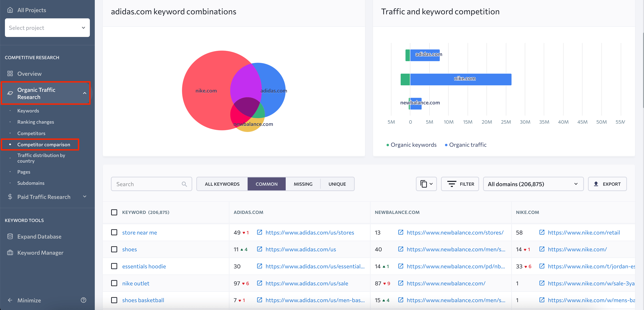
Task: Click the search magnifier icon
Action: (184, 184)
